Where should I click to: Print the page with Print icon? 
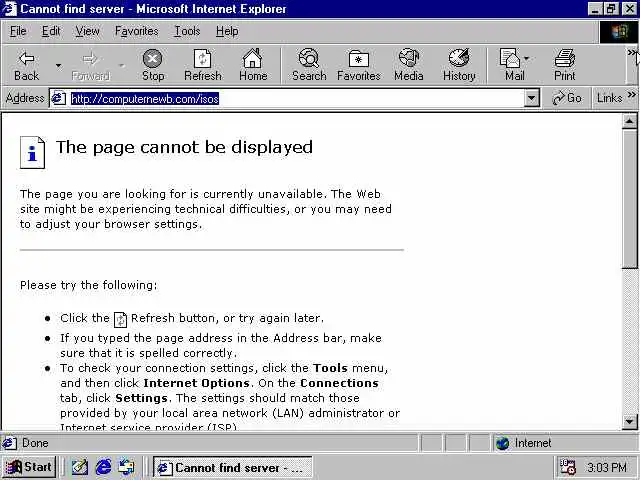coord(564,65)
